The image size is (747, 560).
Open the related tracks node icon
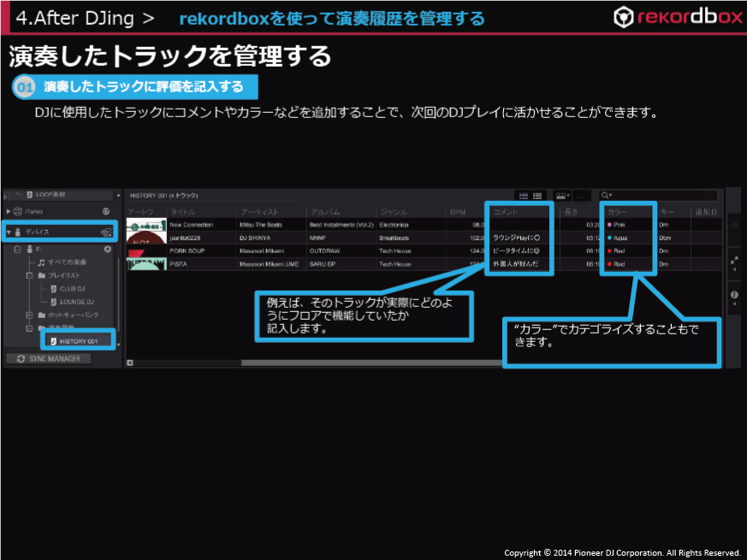tap(735, 261)
